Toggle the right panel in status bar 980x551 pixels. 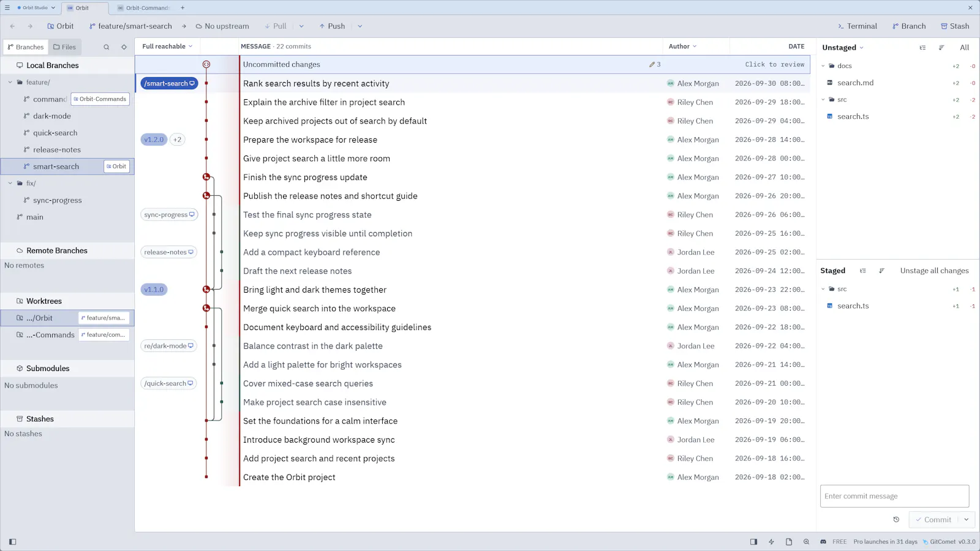pos(754,542)
